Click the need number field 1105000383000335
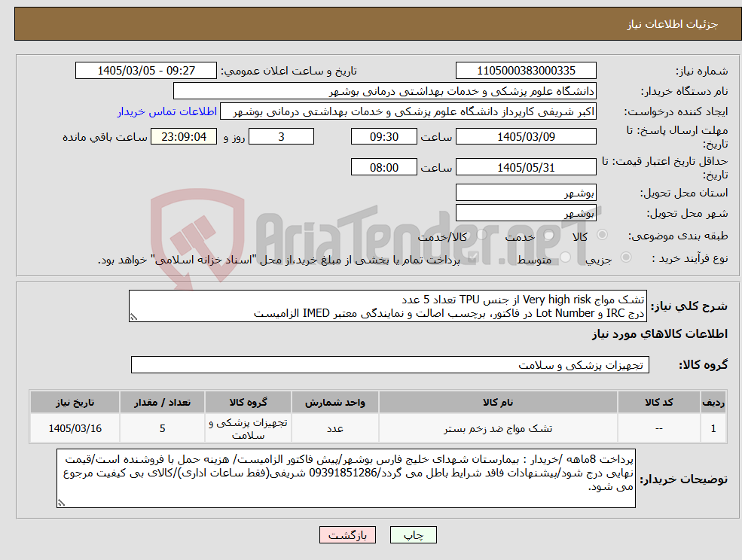The height and width of the screenshot is (560, 742). (x=526, y=71)
